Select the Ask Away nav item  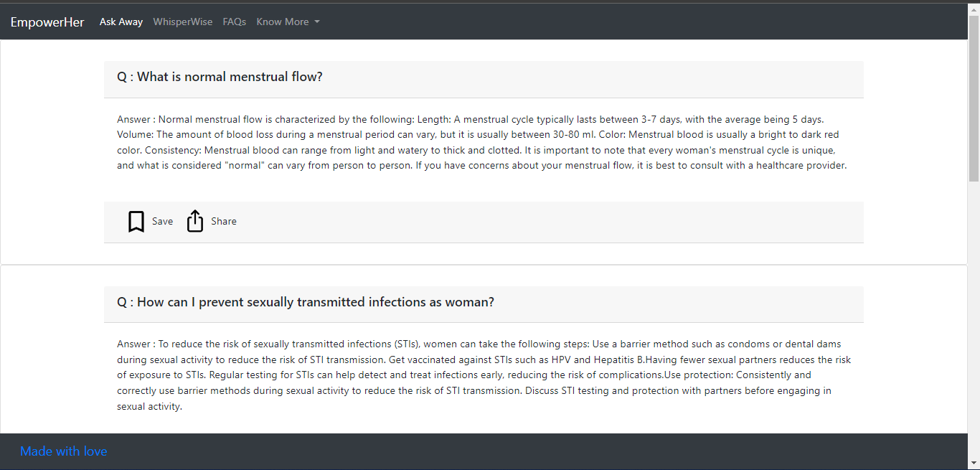[x=121, y=22]
